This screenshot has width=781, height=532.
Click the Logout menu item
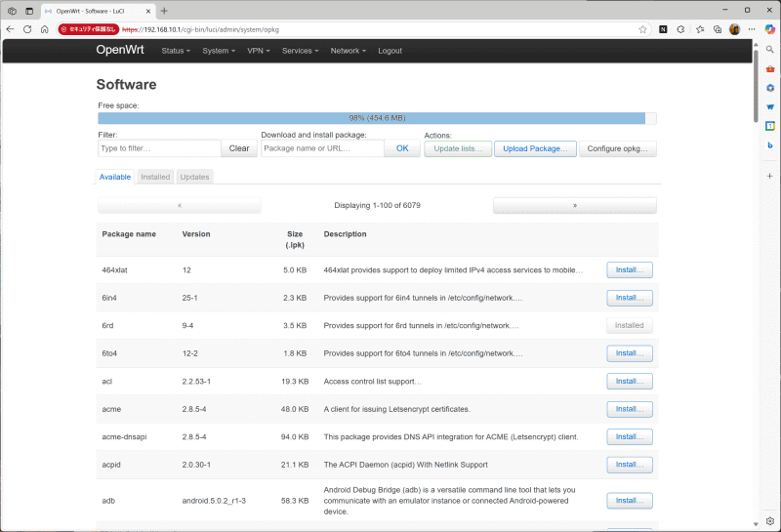click(x=390, y=51)
